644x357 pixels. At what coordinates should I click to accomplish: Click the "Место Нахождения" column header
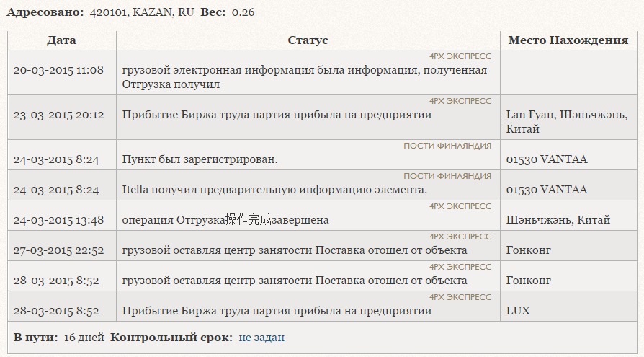(568, 40)
